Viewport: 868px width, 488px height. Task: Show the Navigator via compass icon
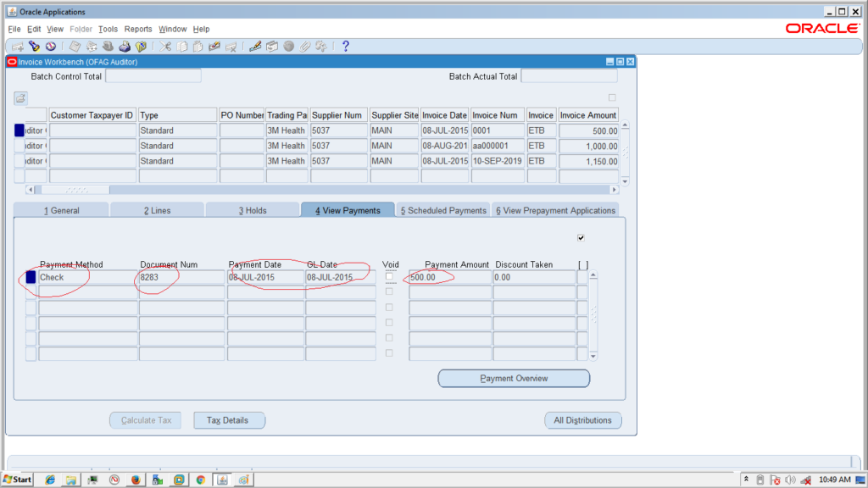tap(50, 47)
